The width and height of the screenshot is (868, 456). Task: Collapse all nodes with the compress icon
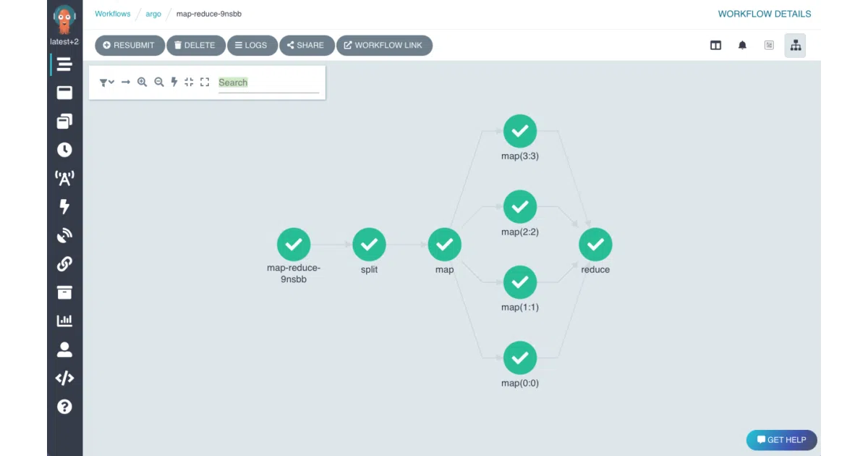[189, 83]
